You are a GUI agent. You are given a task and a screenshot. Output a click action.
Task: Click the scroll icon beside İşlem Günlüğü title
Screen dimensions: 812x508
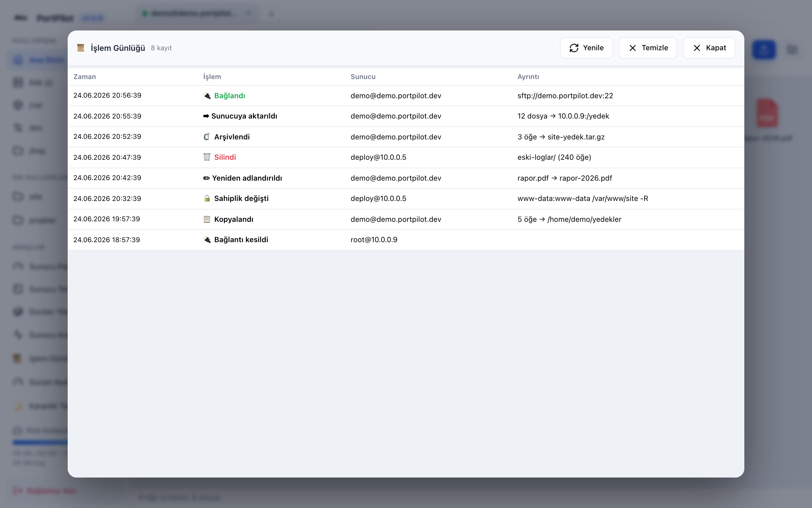(81, 48)
